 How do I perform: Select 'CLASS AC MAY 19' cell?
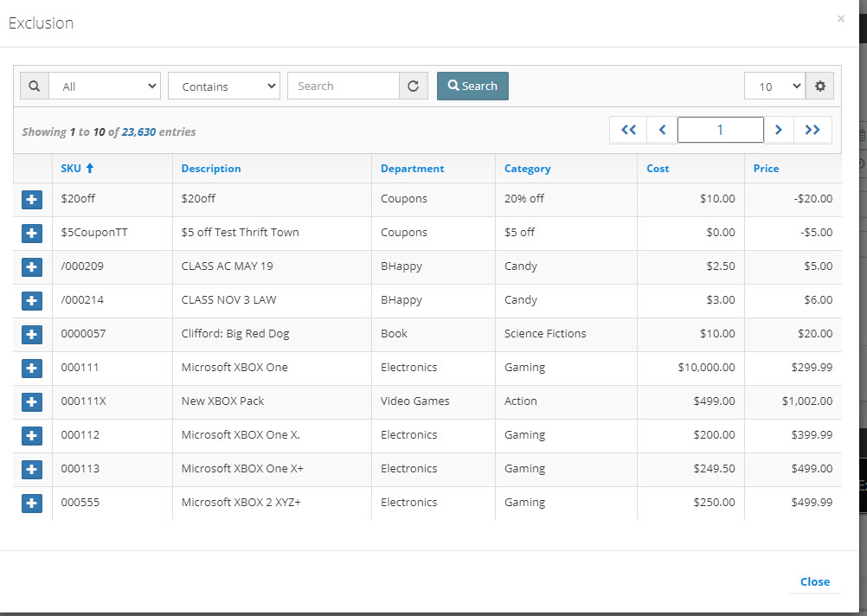pyautogui.click(x=228, y=266)
